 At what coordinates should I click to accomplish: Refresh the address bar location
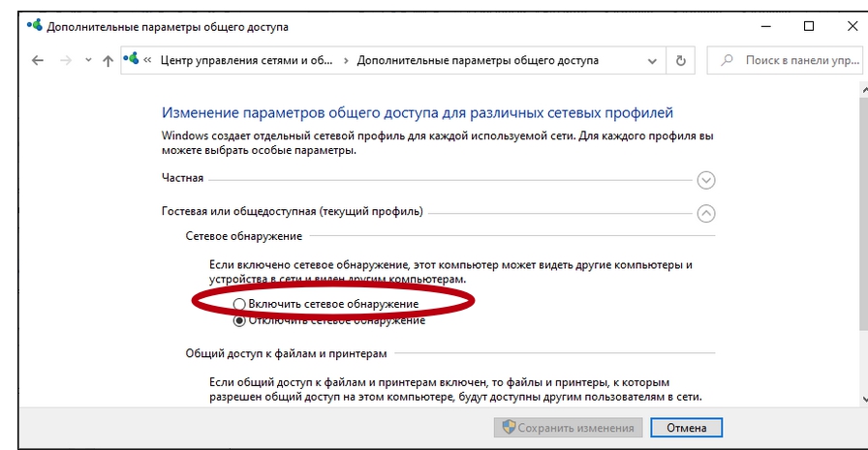681,60
